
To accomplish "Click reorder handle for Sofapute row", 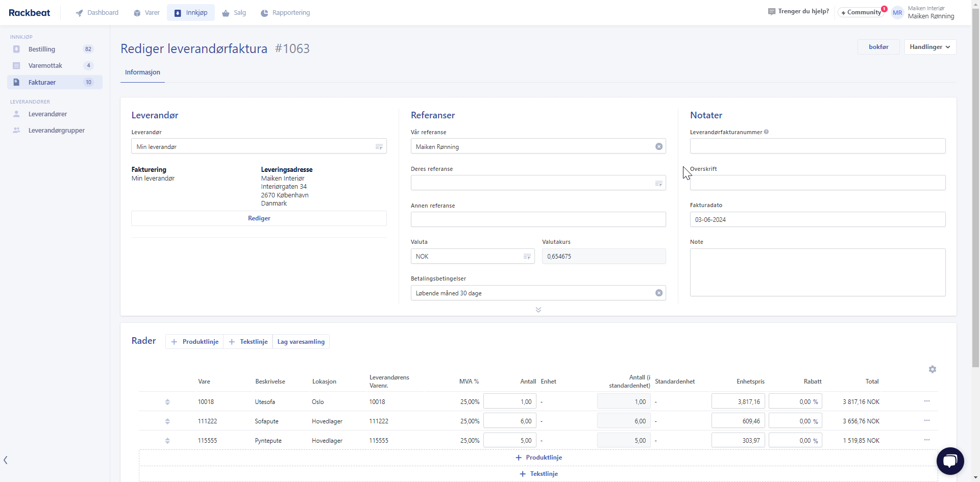I will pyautogui.click(x=167, y=421).
